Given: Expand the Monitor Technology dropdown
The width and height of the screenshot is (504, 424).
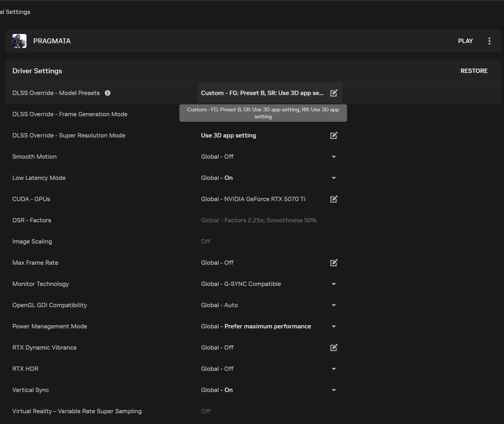Looking at the screenshot, I should point(334,284).
